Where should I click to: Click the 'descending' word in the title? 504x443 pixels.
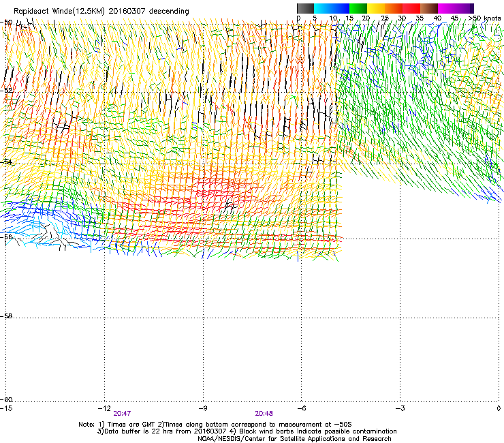[x=169, y=11]
